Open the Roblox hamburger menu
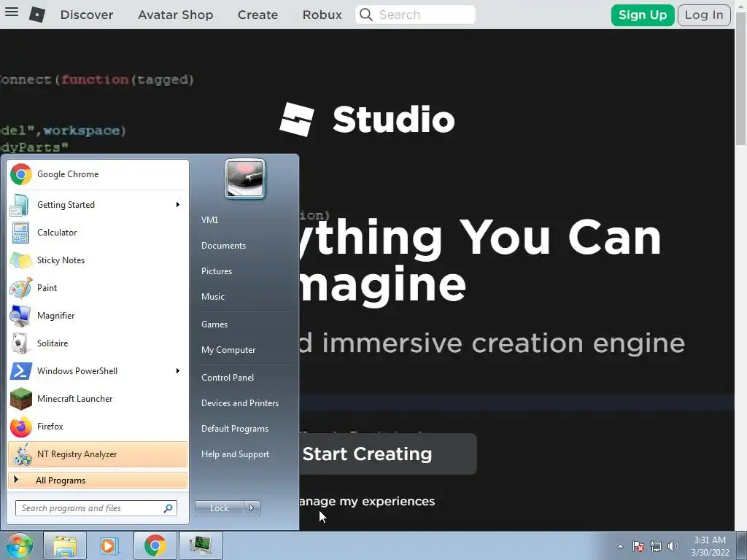 (12, 12)
